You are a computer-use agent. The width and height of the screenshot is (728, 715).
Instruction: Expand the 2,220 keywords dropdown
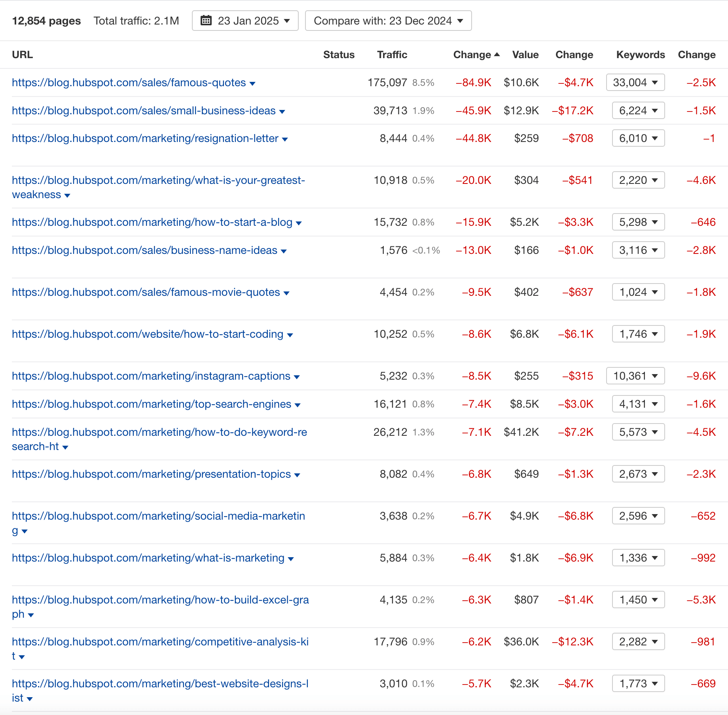pyautogui.click(x=638, y=180)
